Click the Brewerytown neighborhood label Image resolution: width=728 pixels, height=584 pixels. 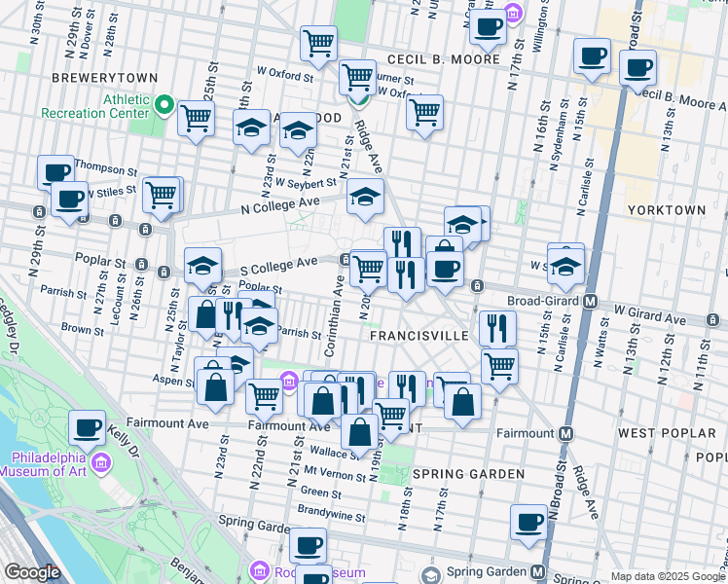click(105, 78)
